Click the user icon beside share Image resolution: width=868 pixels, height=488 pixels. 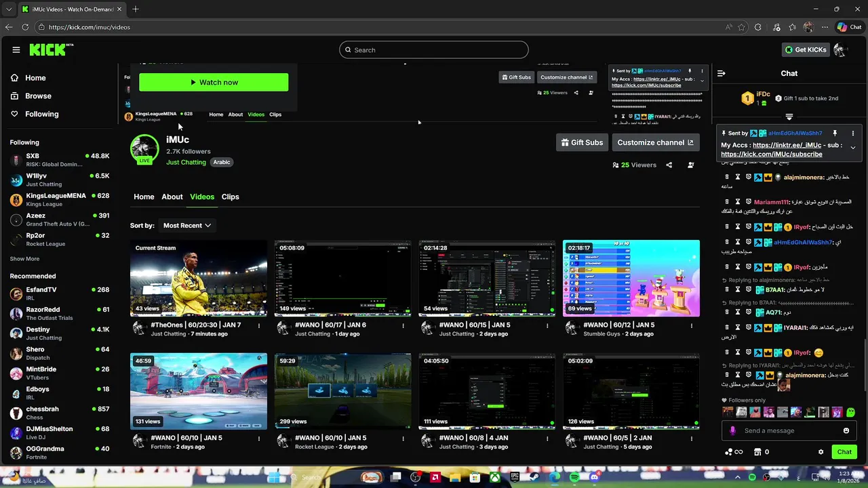[x=690, y=165]
